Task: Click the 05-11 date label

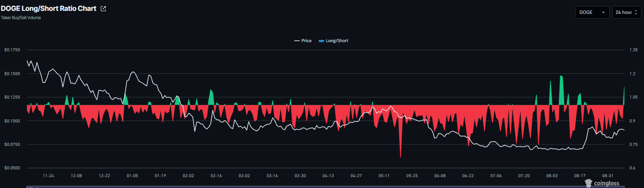Action: click(384, 176)
